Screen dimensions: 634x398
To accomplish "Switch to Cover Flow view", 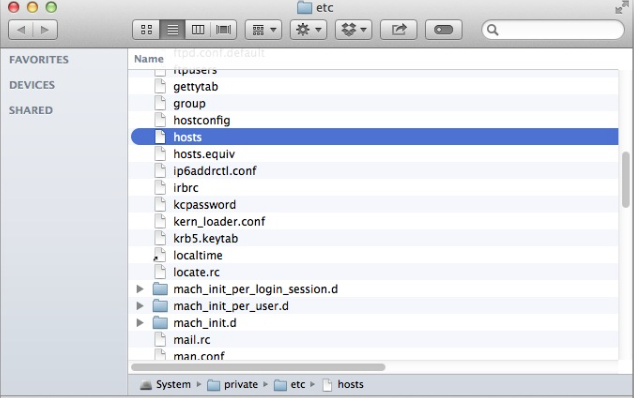I will tap(223, 30).
